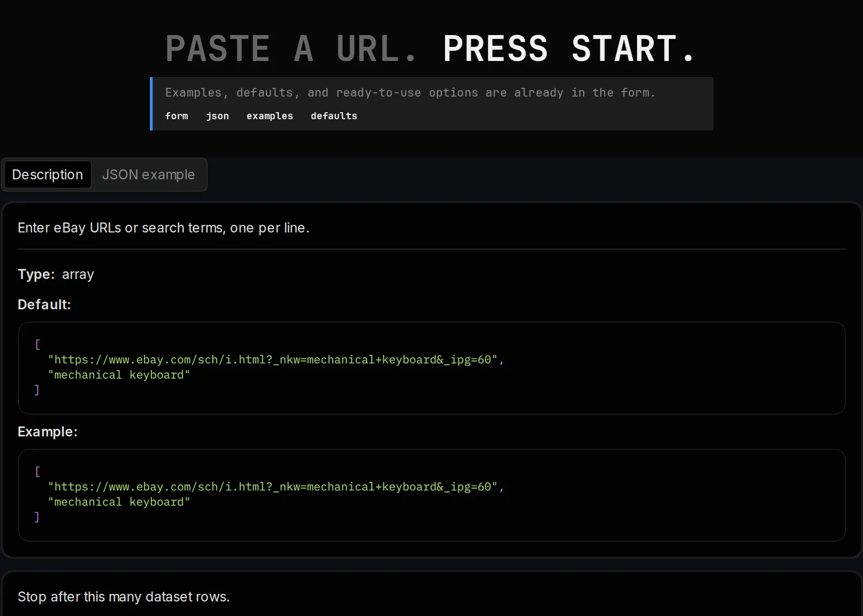Click the "Type: array" line
863x616 pixels.
(56, 275)
